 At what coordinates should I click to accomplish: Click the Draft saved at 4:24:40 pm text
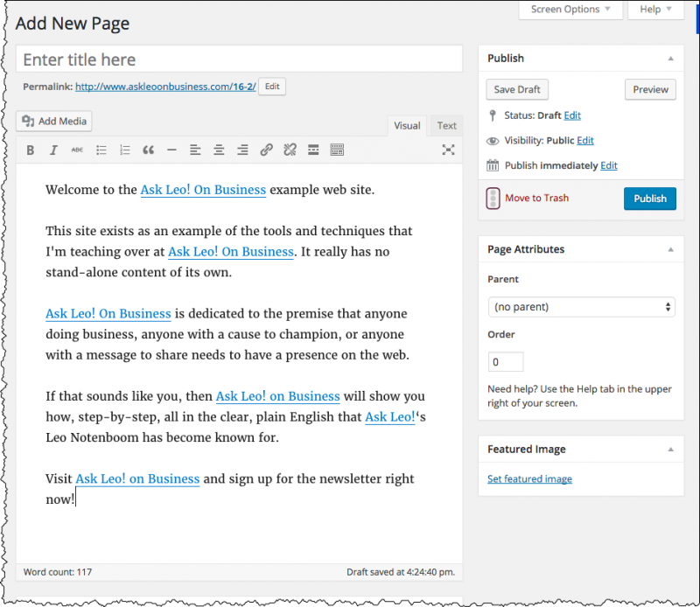401,572
